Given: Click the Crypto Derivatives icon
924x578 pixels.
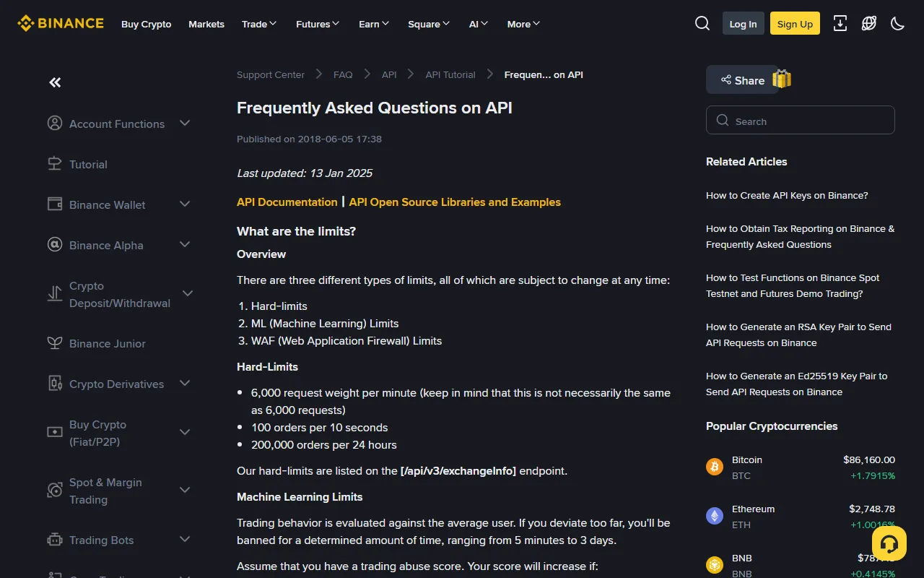Looking at the screenshot, I should 55,384.
